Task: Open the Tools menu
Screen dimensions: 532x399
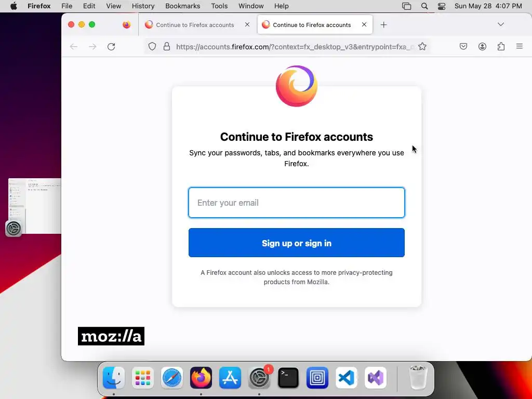Action: click(x=220, y=6)
